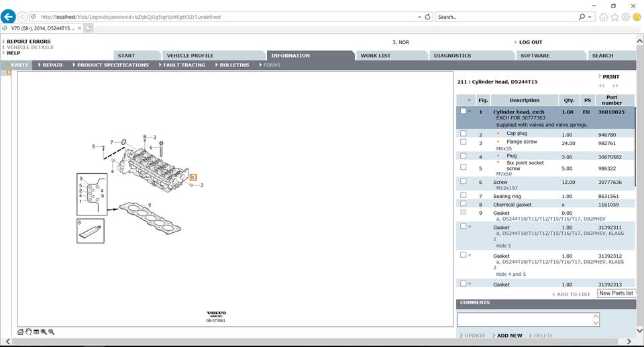Click the fit-to-window icon below diagram
Viewport: 644px width, 347px height.
[x=36, y=332]
